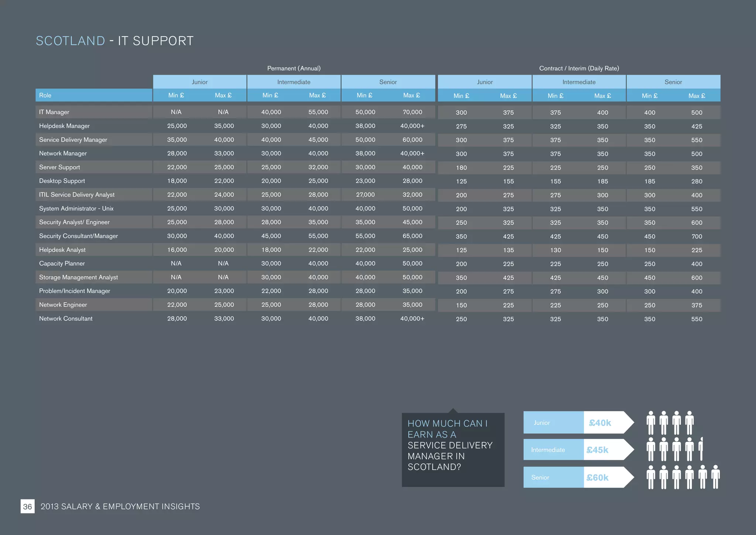Click the IT Manager row label
Image resolution: width=756 pixels, height=535 pixels.
click(x=54, y=112)
